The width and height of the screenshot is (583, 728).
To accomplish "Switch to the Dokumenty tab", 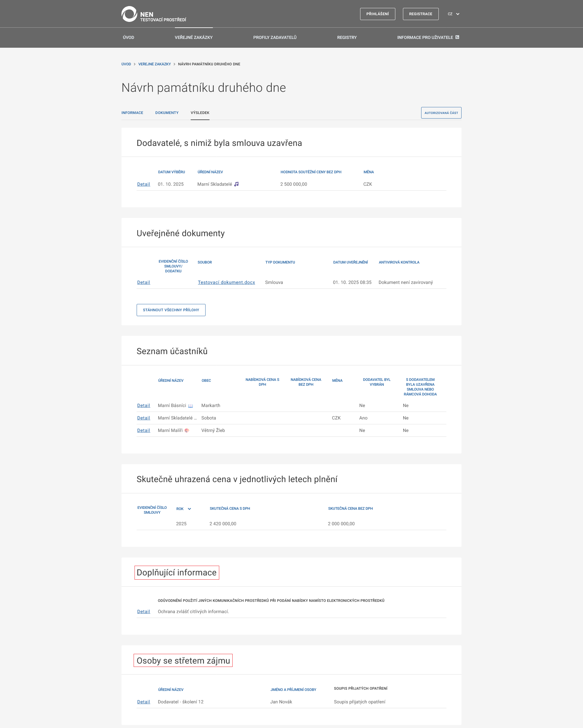I will (x=167, y=113).
